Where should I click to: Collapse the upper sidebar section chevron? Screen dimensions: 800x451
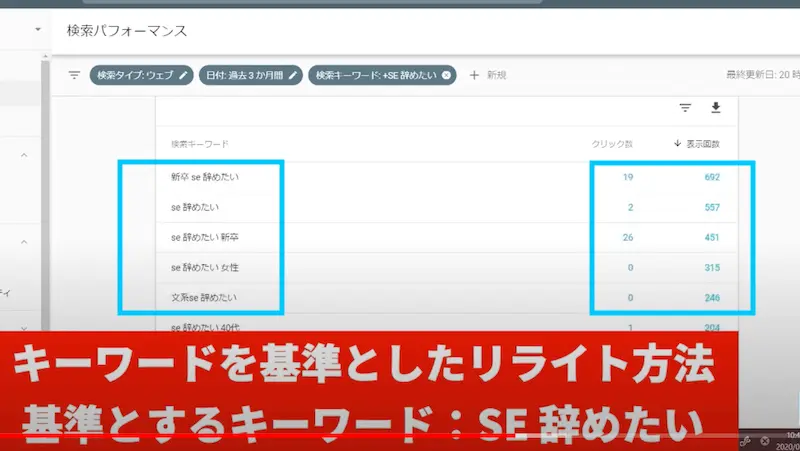24,155
